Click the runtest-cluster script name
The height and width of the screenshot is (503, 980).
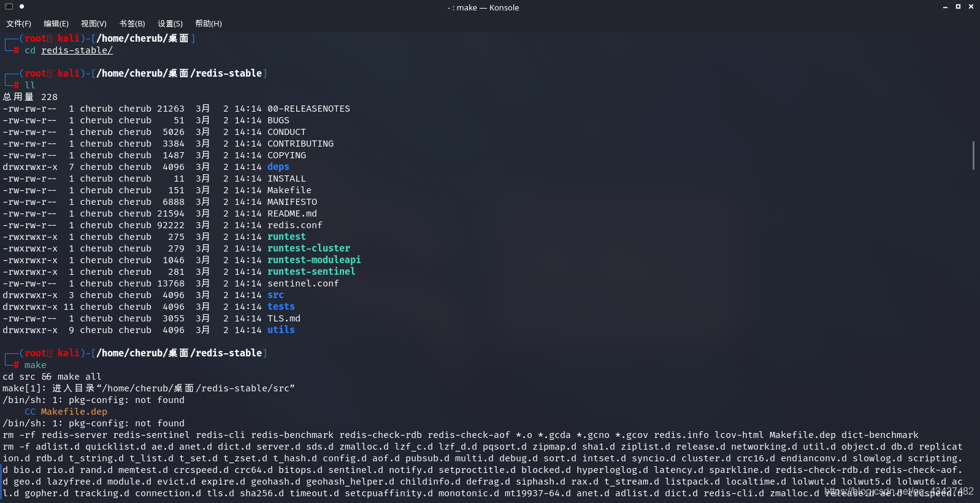[x=308, y=248]
